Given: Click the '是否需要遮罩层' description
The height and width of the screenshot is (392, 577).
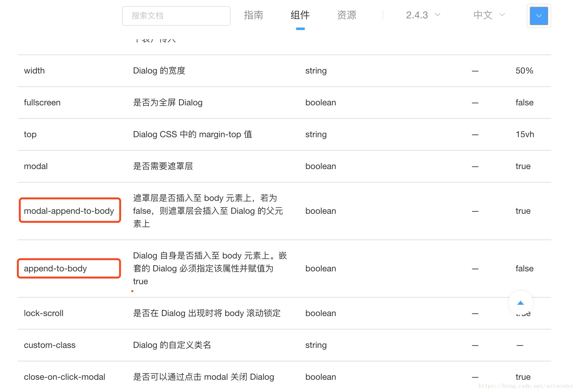Looking at the screenshot, I should [163, 166].
